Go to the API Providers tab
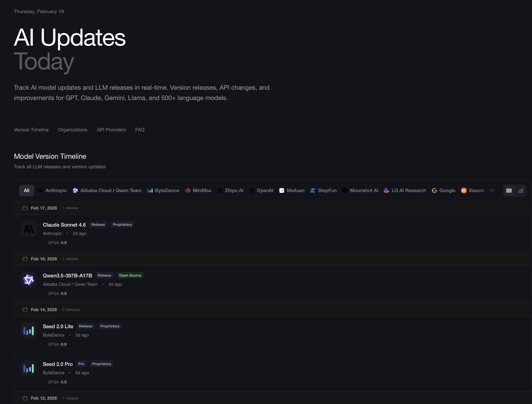 (x=111, y=130)
